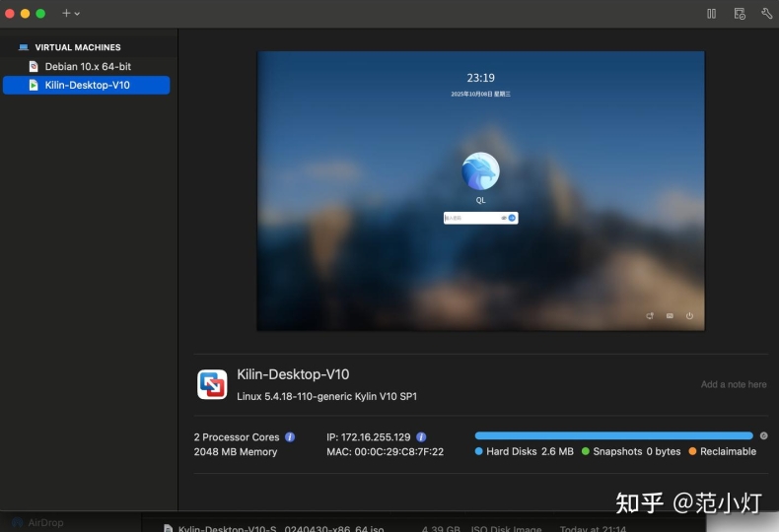Click the 2048 MB Memory text
The height and width of the screenshot is (532, 779).
[x=236, y=452]
